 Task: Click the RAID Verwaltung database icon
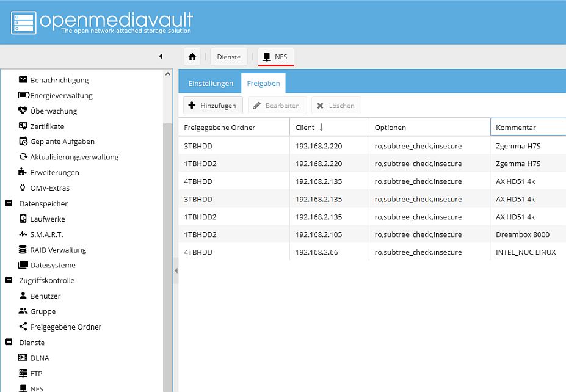tap(23, 250)
